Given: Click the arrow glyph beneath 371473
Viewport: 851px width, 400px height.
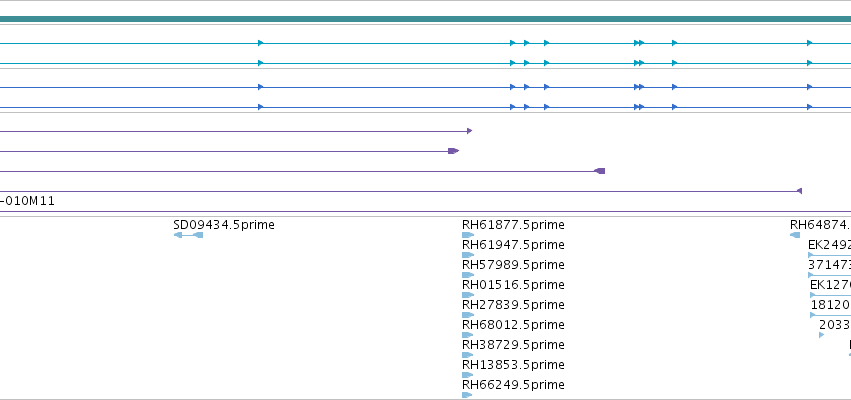Looking at the screenshot, I should (829, 275).
